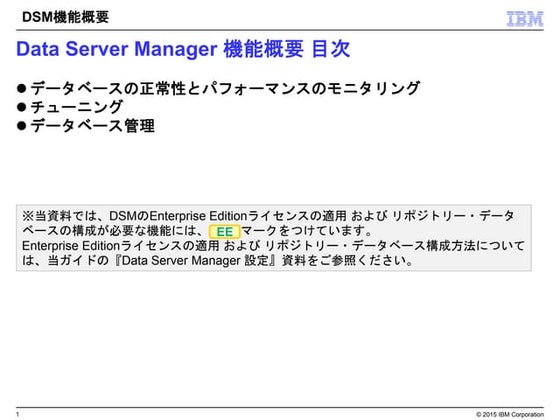This screenshot has height=420, width=560.
Task: Click DSMのEnterprise Edition in the note's first line
Action: (178, 216)
